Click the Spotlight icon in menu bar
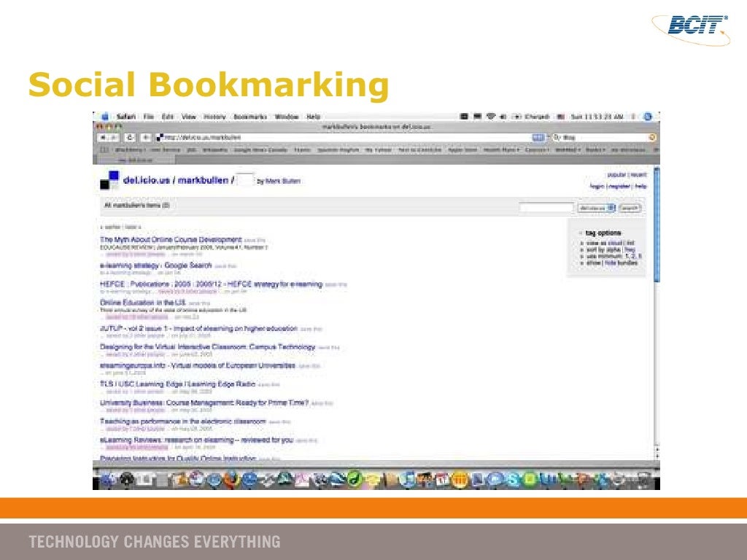This screenshot has height=560, width=747. click(x=648, y=117)
